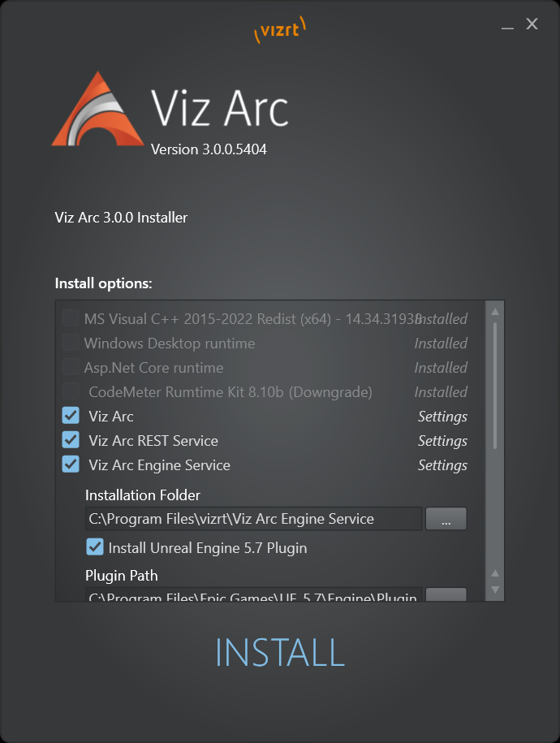Screen dimensions: 560x743
Task: Uncheck Install Unreal Engine 5.7 Plugin
Action: (95, 546)
